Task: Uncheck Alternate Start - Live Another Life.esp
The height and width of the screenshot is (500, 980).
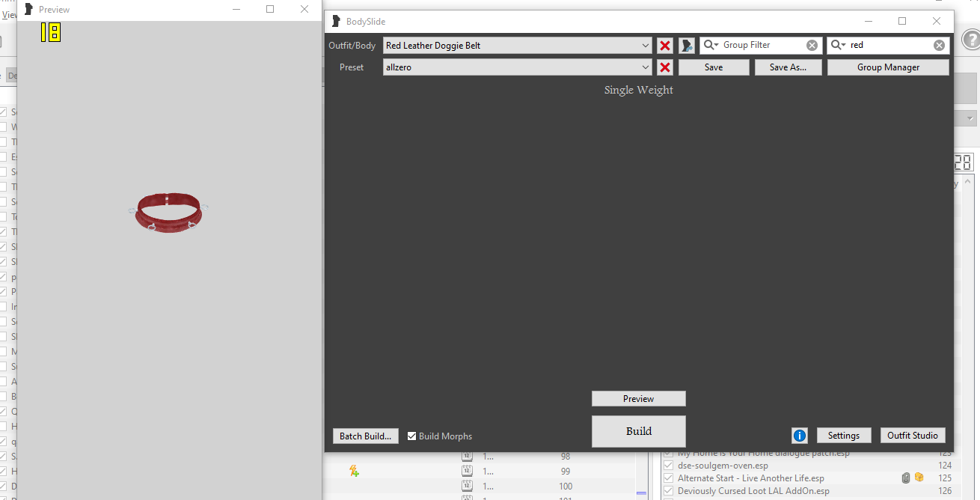Action: pos(669,478)
